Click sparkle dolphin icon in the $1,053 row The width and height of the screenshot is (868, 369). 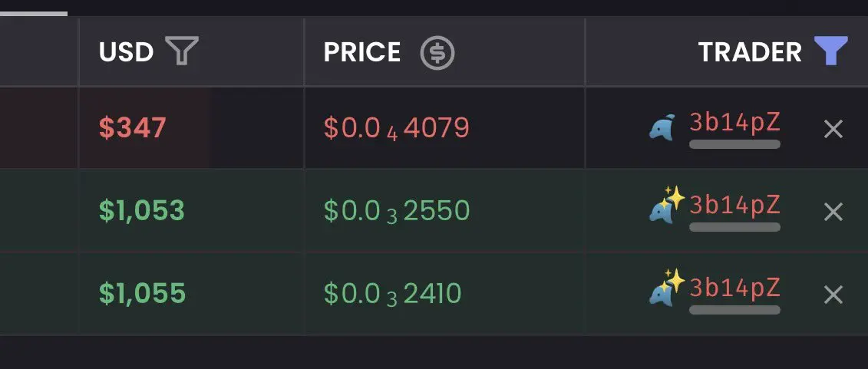tap(666, 205)
